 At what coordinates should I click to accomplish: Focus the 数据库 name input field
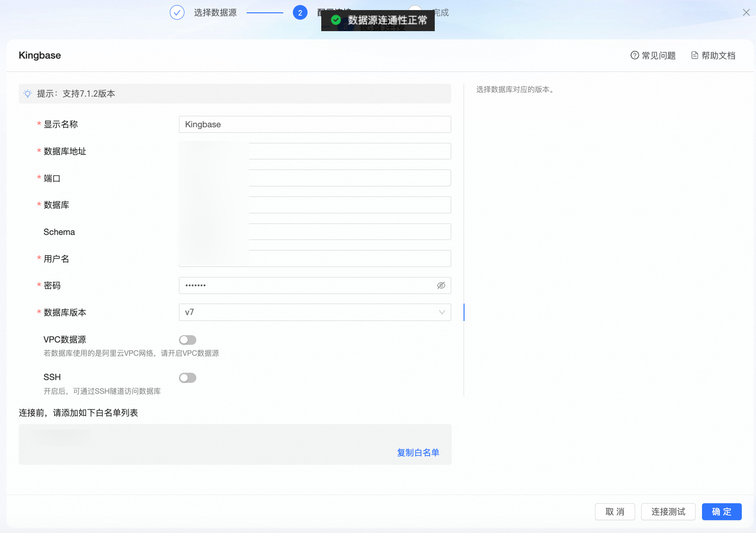click(315, 205)
